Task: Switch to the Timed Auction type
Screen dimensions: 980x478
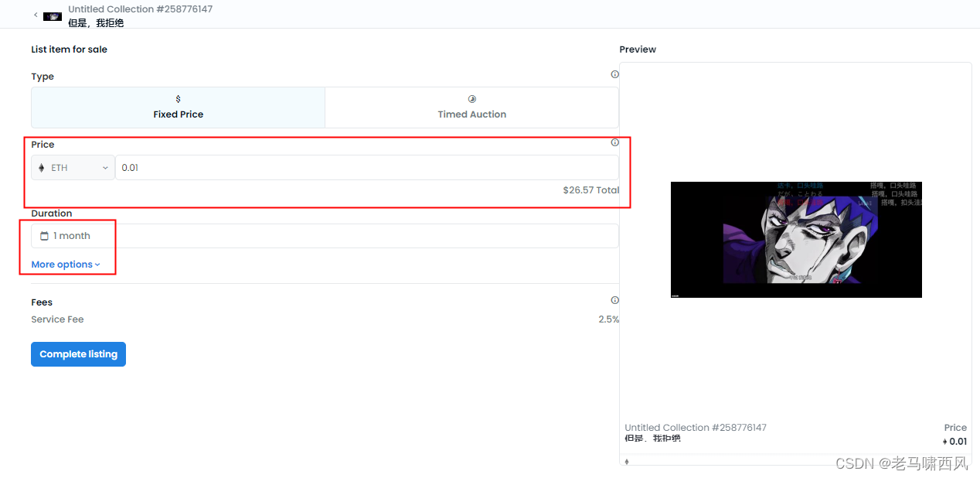Action: tap(471, 108)
